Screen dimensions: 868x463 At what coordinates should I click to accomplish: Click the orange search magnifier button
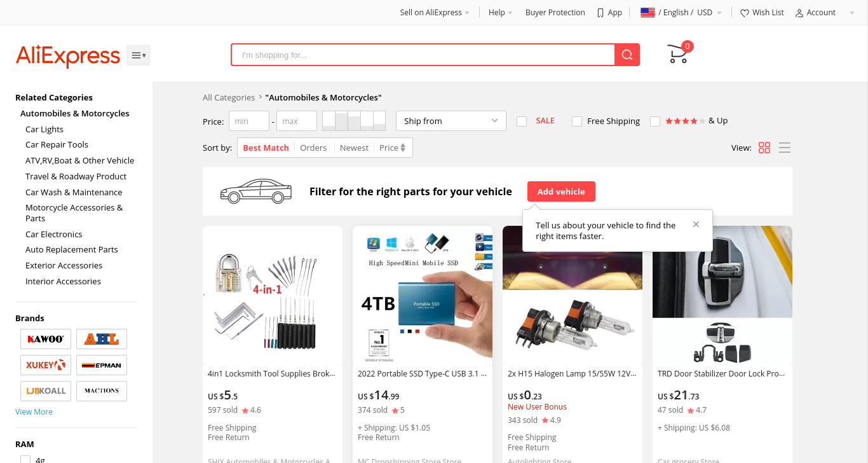coord(627,55)
